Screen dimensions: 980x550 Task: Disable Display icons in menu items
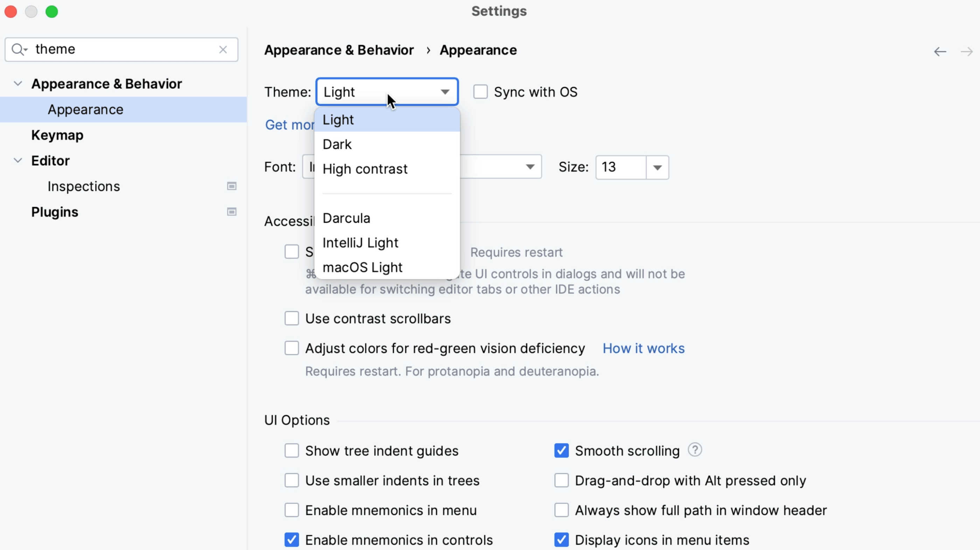(561, 540)
